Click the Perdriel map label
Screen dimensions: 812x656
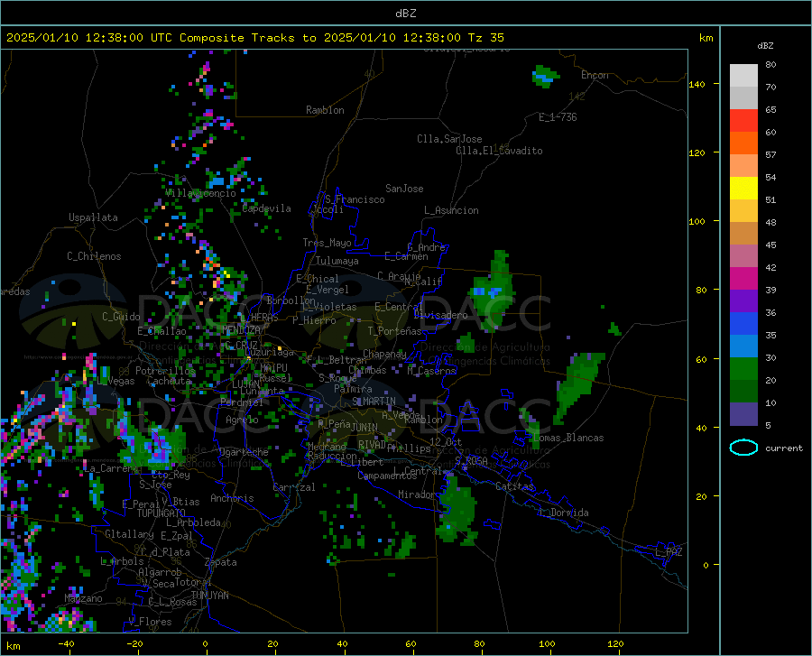pos(242,402)
